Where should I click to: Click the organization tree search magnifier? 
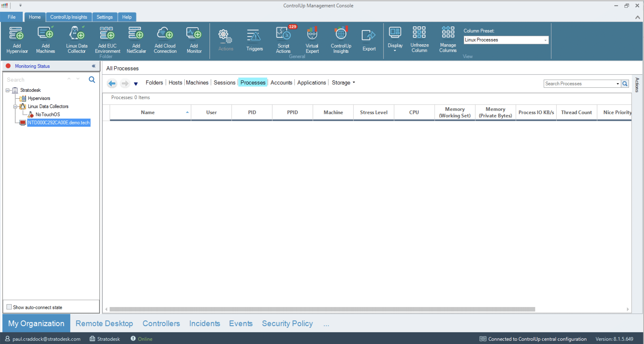click(x=92, y=80)
